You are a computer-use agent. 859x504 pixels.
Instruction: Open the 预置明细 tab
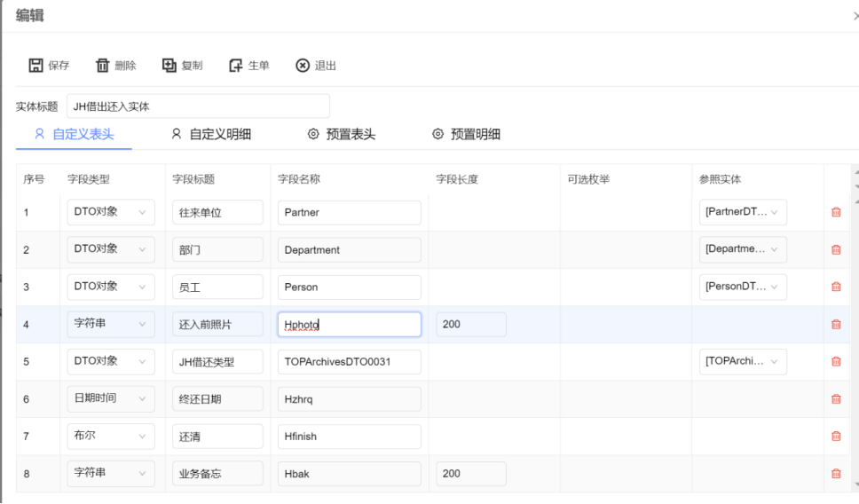466,134
